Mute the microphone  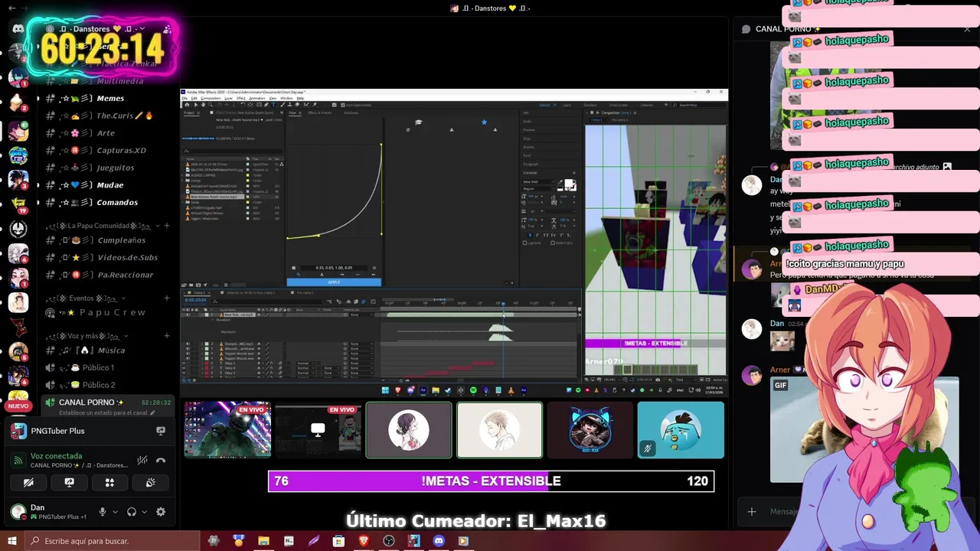point(102,512)
